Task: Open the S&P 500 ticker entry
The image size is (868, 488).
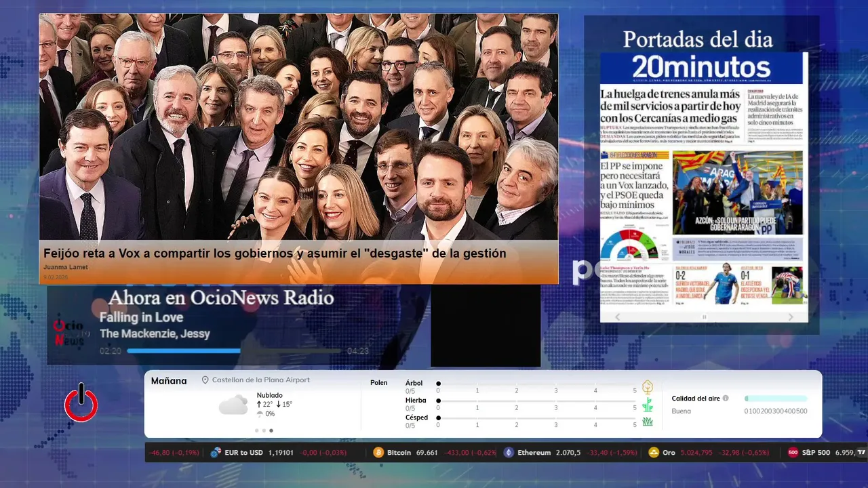Action: coord(823,453)
